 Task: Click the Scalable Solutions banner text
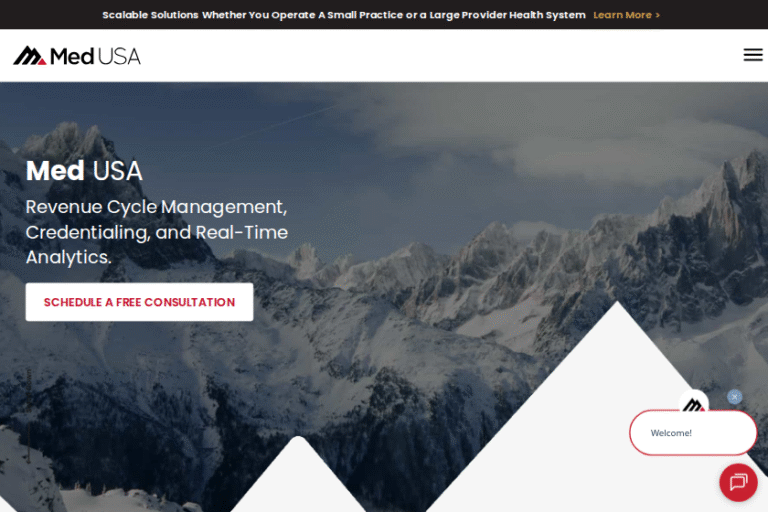pyautogui.click(x=344, y=15)
